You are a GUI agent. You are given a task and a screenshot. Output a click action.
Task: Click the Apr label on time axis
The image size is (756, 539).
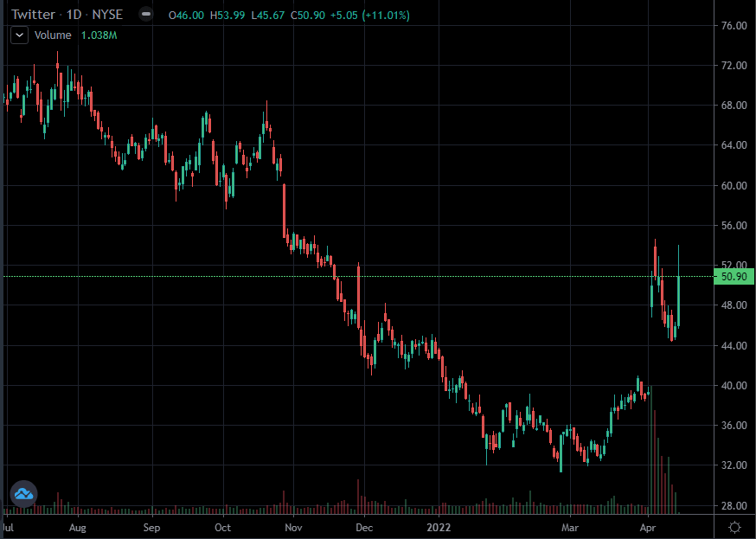[x=648, y=528]
